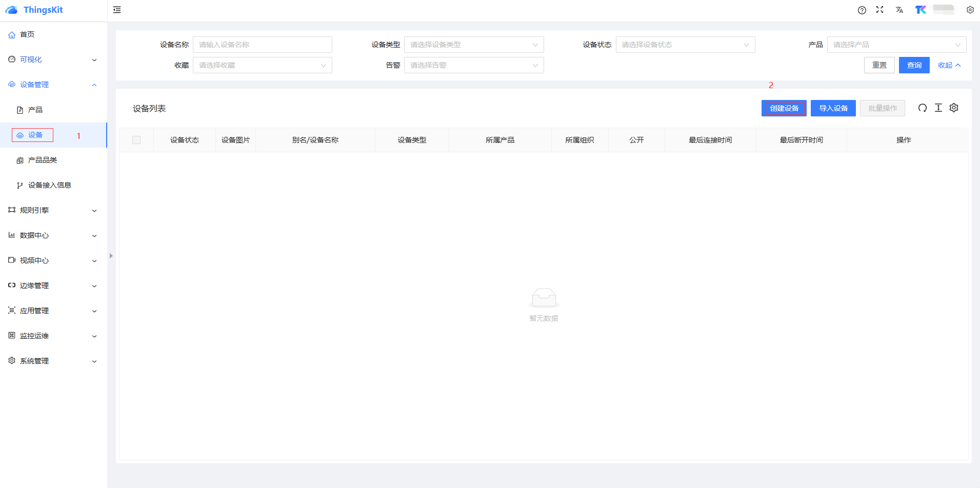Collapse the filter form with 收起
The height and width of the screenshot is (488, 980).
click(x=949, y=65)
